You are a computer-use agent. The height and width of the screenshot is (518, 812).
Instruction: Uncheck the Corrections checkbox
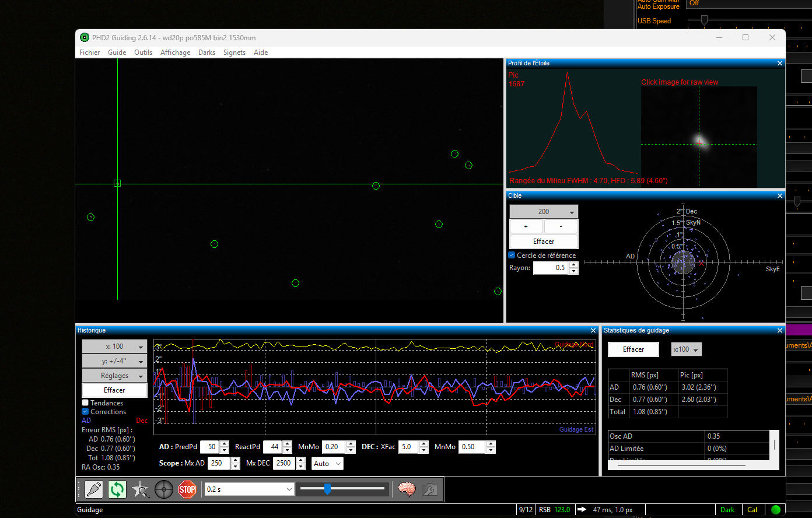85,411
